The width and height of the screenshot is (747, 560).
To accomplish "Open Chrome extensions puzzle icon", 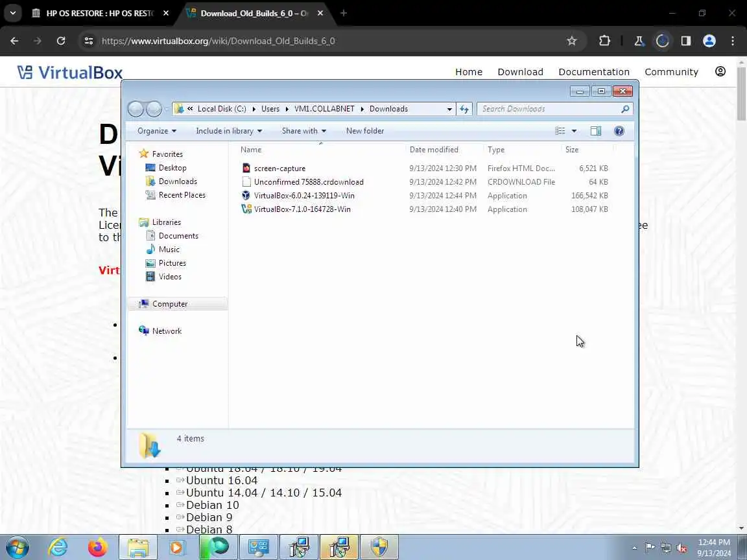I will coord(604,41).
